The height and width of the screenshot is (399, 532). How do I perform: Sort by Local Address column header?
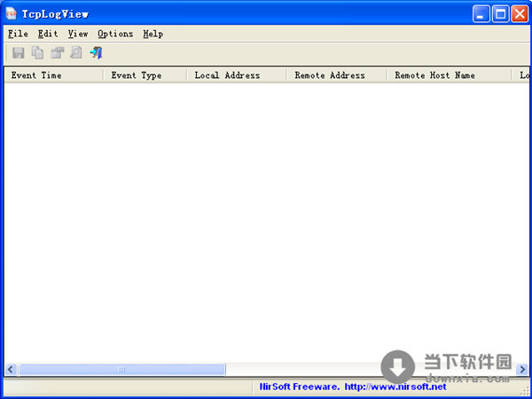[x=237, y=75]
